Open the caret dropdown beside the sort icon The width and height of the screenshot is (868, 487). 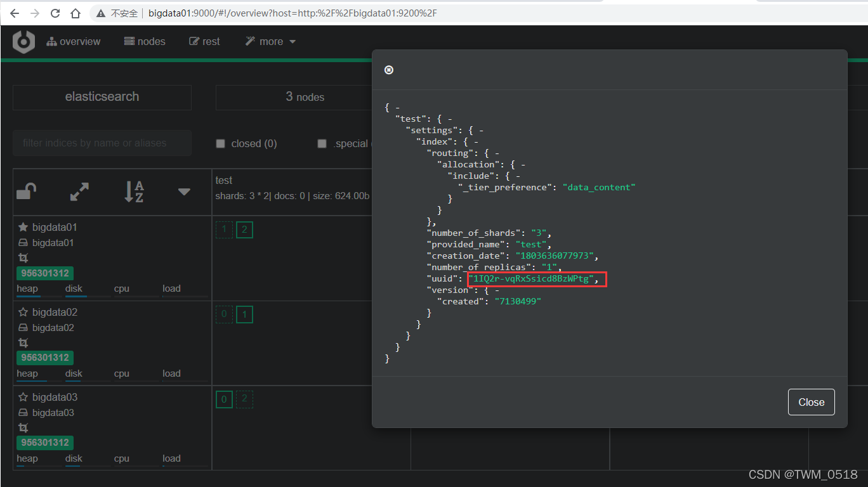(184, 192)
